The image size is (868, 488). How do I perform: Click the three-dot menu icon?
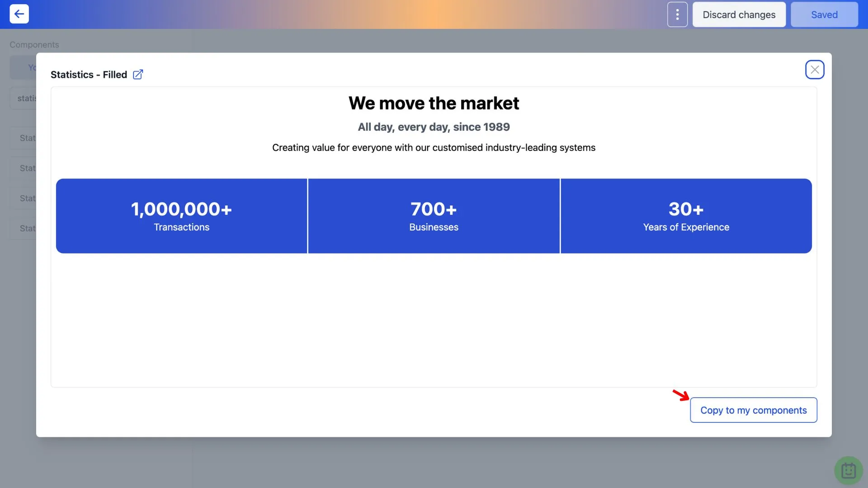click(677, 14)
